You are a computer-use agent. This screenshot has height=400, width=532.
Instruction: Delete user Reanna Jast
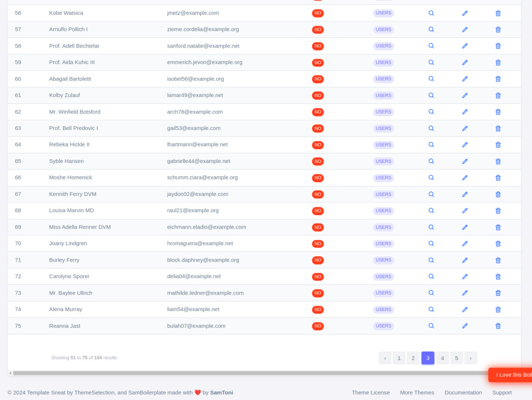[x=498, y=326]
